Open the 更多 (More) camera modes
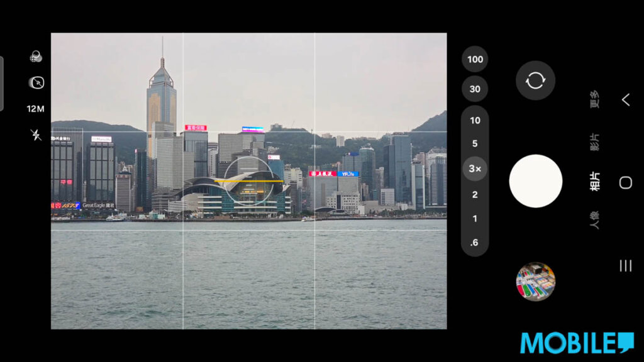 (594, 99)
